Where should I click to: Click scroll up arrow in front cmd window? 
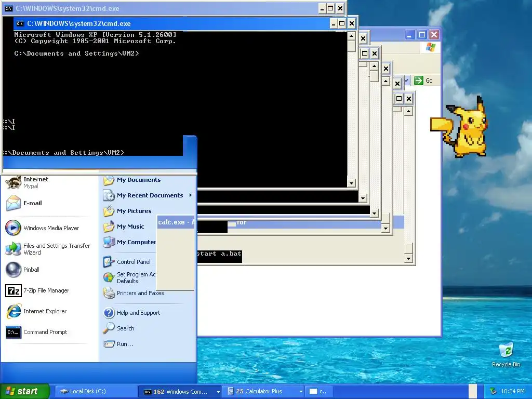tap(352, 36)
